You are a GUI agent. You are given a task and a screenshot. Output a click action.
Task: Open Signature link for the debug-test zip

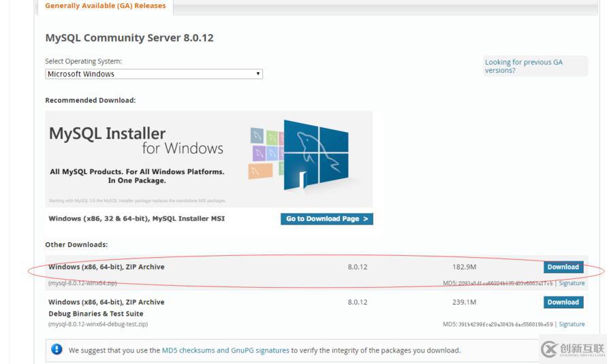click(572, 325)
